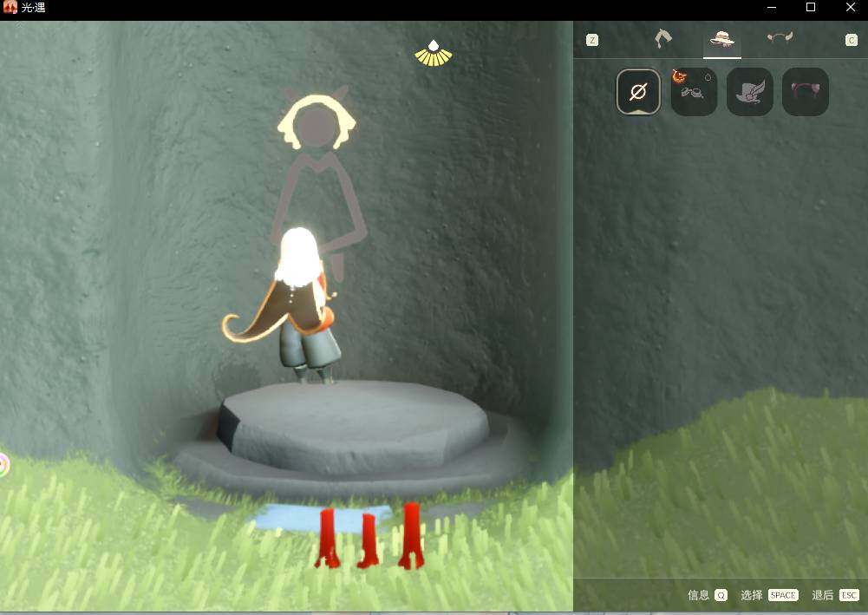The width and height of the screenshot is (868, 615).
Task: Pick the dark cat-ear headband item
Action: [806, 91]
